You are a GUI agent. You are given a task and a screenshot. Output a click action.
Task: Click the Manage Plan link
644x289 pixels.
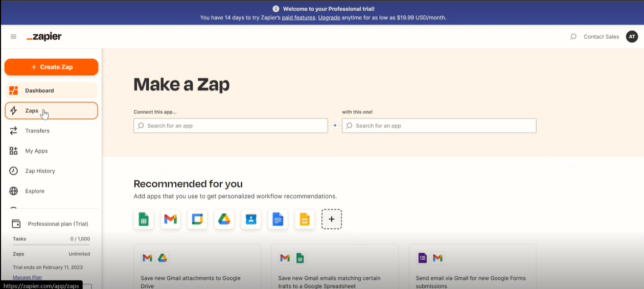click(27, 277)
